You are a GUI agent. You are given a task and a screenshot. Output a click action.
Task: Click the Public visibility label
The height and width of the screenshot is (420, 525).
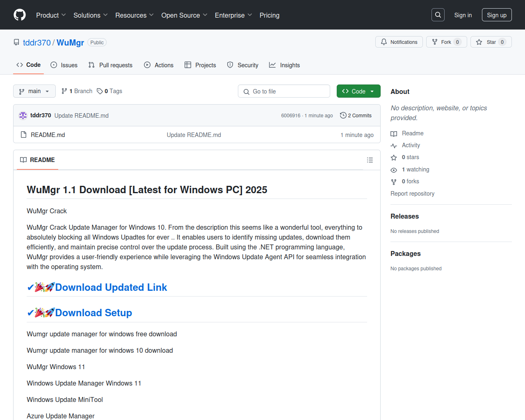97,43
